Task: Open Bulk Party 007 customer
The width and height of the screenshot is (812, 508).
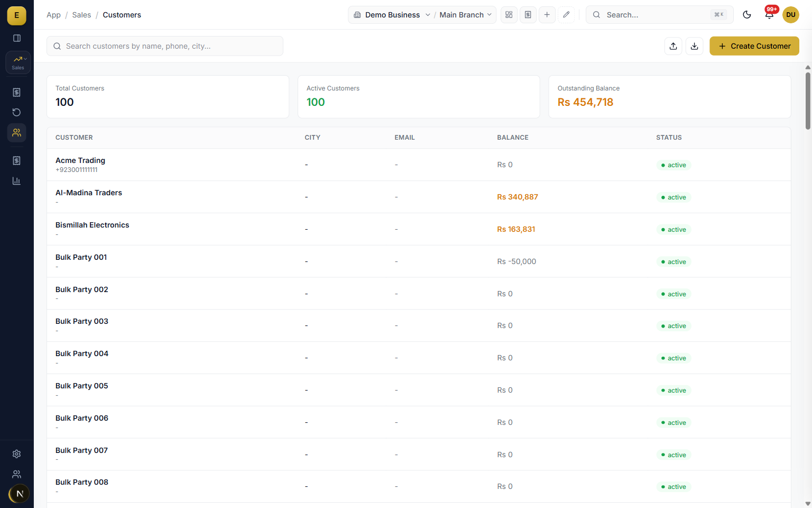Action: tap(419, 455)
